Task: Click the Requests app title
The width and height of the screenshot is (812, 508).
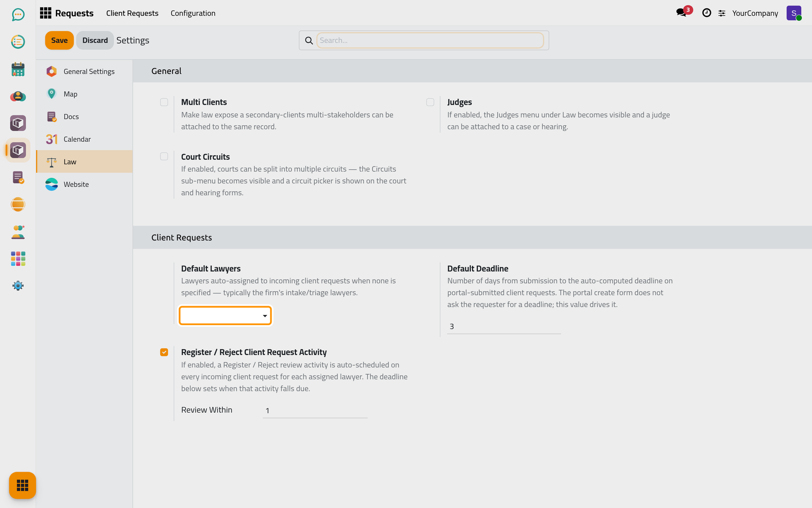Action: (74, 13)
